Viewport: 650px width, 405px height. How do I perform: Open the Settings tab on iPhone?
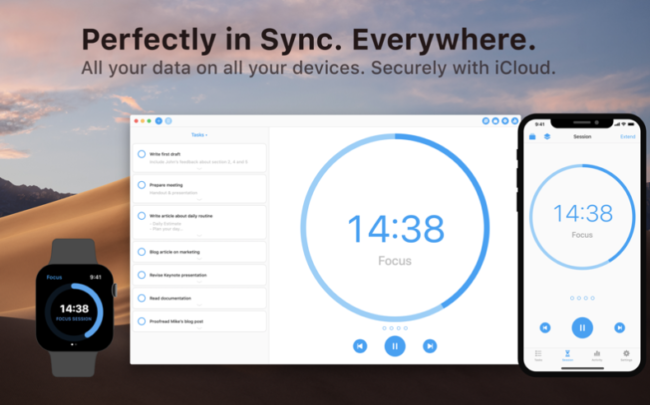[x=626, y=355]
